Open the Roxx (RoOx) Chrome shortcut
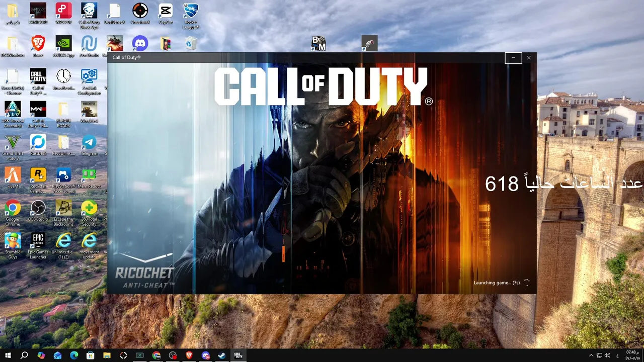Screen dimensions: 644x362 13,81
